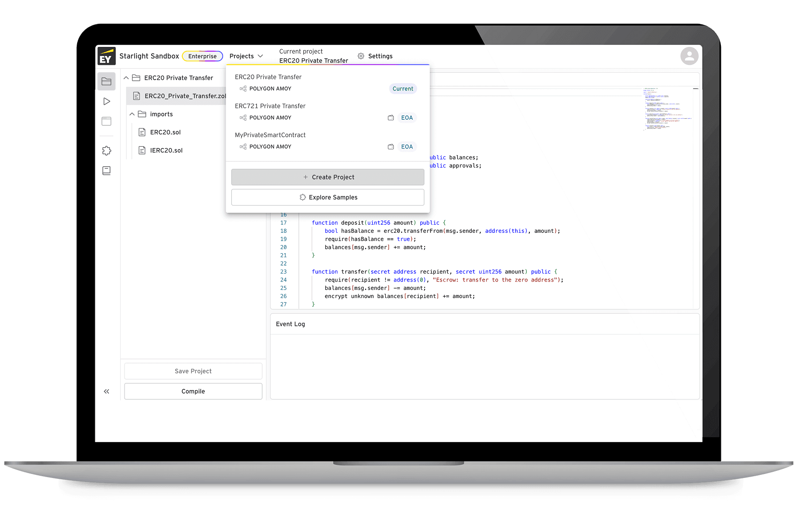The width and height of the screenshot is (798, 532).
Task: Toggle the Projects dropdown menu
Action: 246,56
